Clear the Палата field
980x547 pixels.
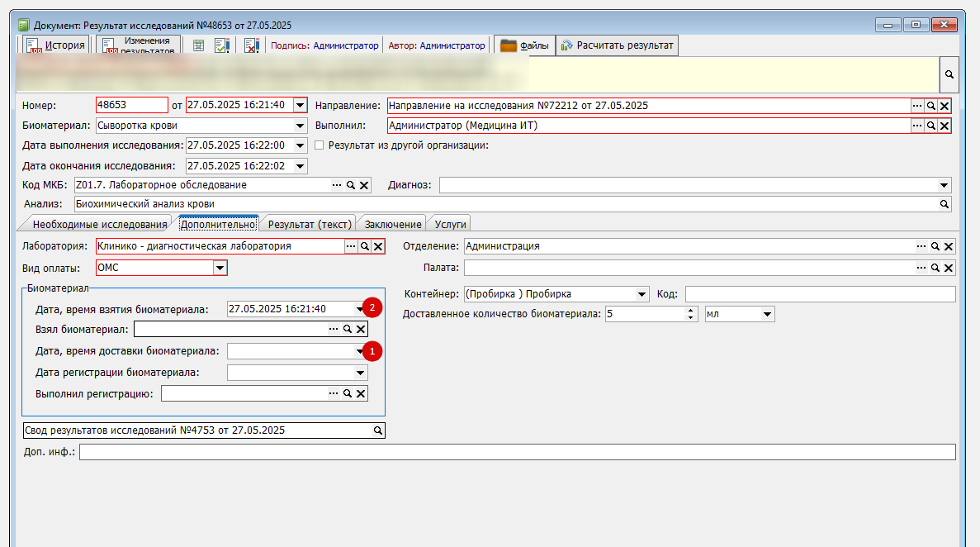[948, 268]
